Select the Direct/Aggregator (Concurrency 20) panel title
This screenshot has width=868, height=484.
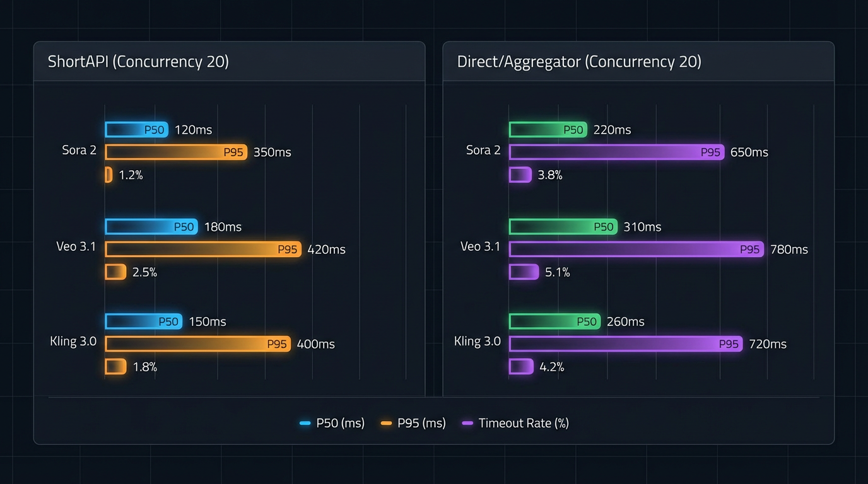coord(579,62)
